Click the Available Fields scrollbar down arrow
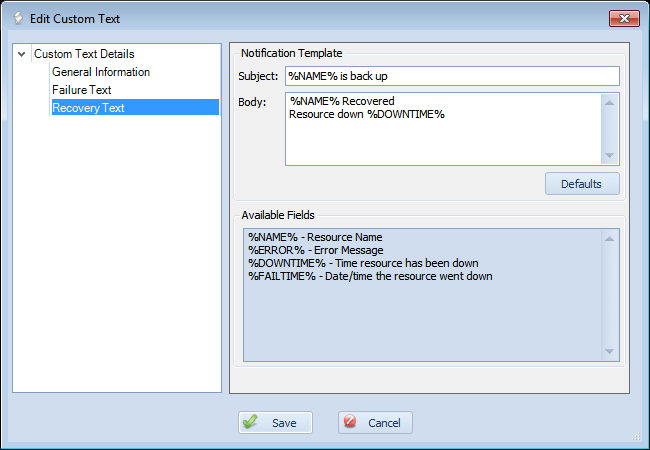 coord(609,351)
